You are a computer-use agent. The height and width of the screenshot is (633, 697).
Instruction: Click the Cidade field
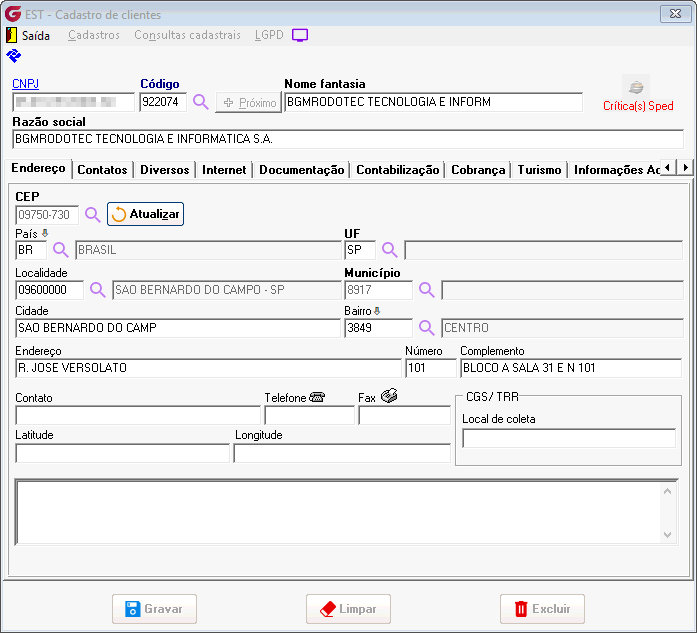[x=178, y=328]
